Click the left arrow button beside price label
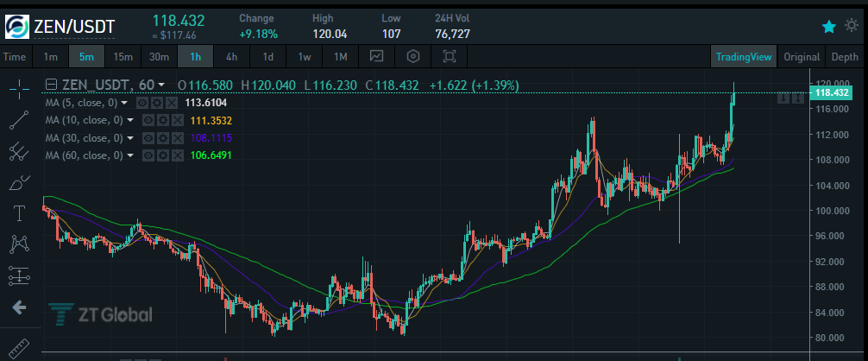This screenshot has width=868, height=361. 783,98
